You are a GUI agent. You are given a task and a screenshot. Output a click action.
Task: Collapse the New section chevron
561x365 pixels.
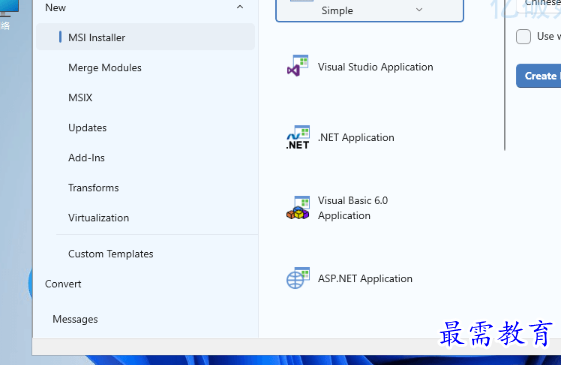click(x=240, y=7)
